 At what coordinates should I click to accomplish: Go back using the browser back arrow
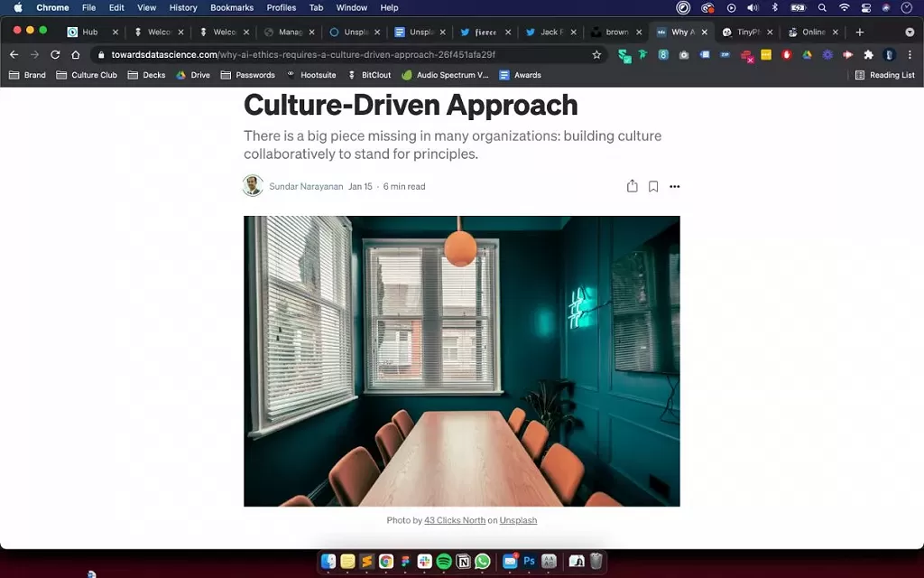click(14, 54)
